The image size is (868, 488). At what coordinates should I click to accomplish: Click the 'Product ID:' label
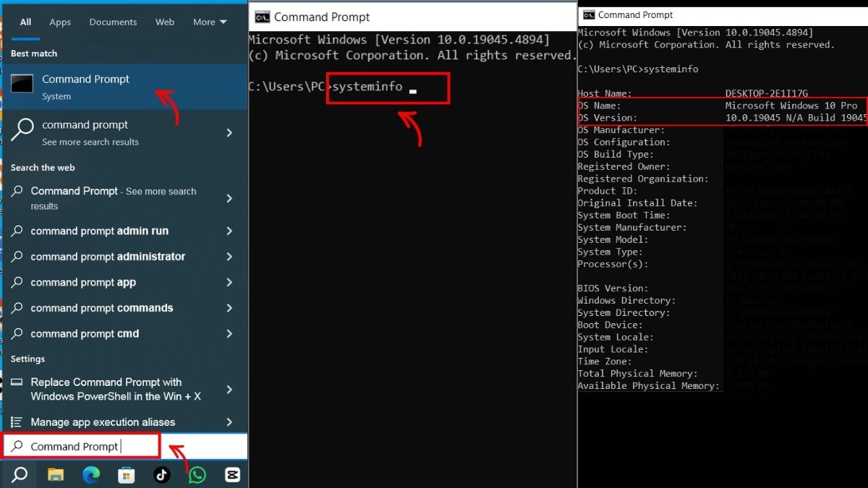608,191
